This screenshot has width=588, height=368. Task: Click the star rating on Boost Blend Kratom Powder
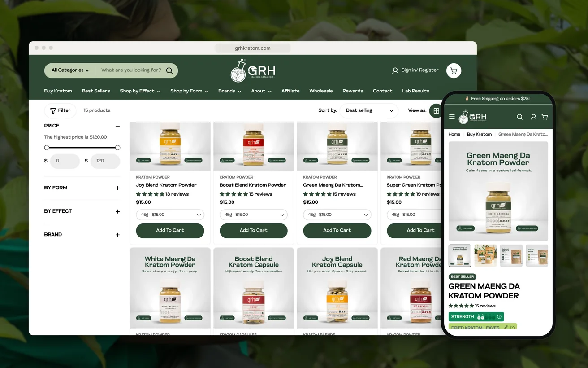tap(233, 194)
